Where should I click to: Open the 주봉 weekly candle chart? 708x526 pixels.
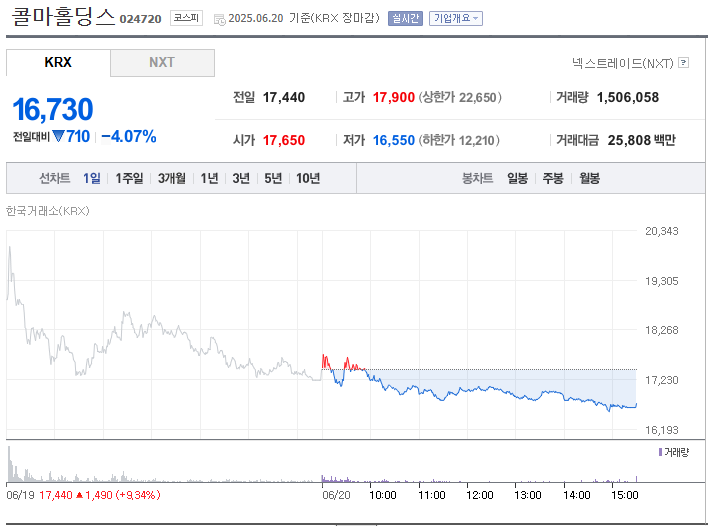(553, 178)
